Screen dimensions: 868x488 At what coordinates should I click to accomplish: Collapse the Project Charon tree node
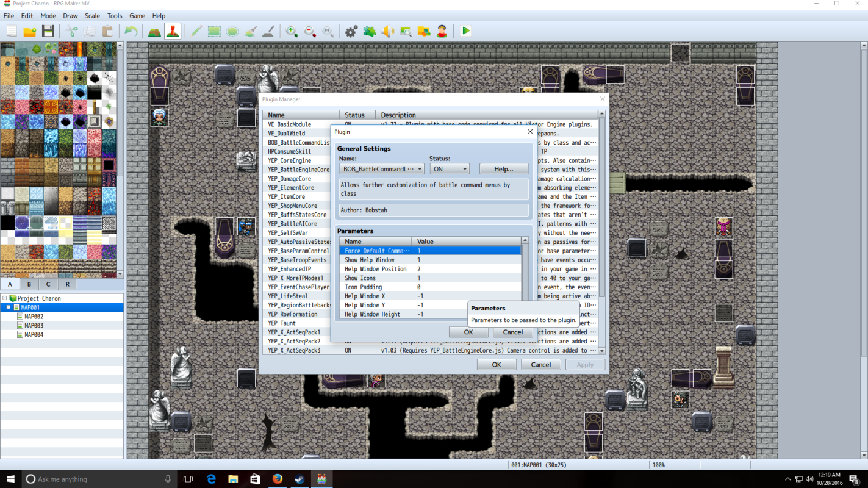click(x=5, y=298)
